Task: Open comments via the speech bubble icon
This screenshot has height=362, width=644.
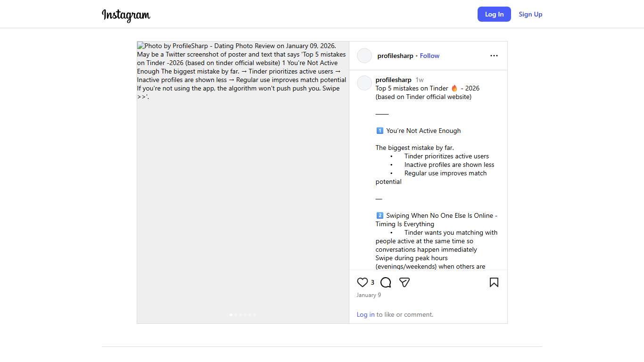Action: (386, 282)
